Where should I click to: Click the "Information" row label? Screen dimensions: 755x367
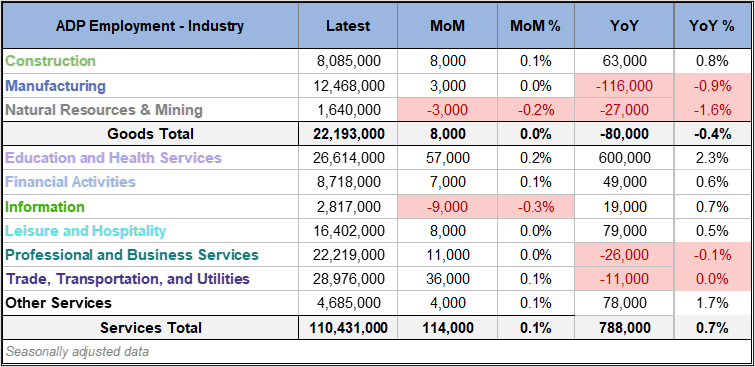[x=45, y=207]
